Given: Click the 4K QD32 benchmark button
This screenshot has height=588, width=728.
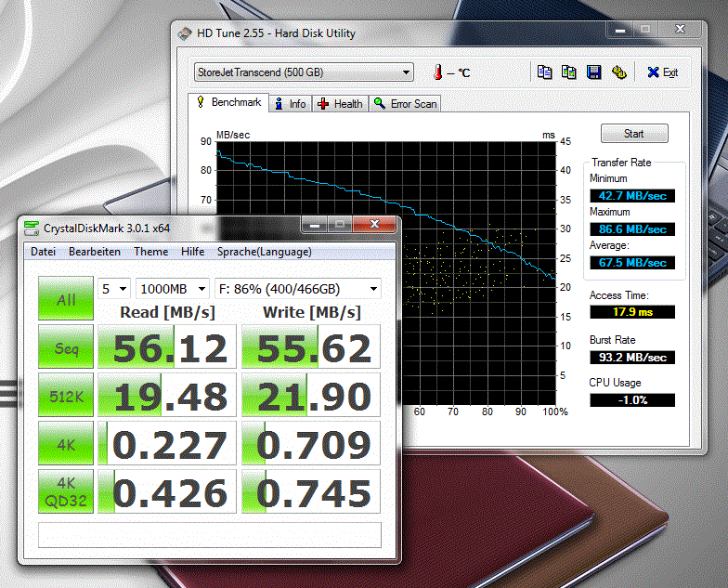Looking at the screenshot, I should 66,491.
